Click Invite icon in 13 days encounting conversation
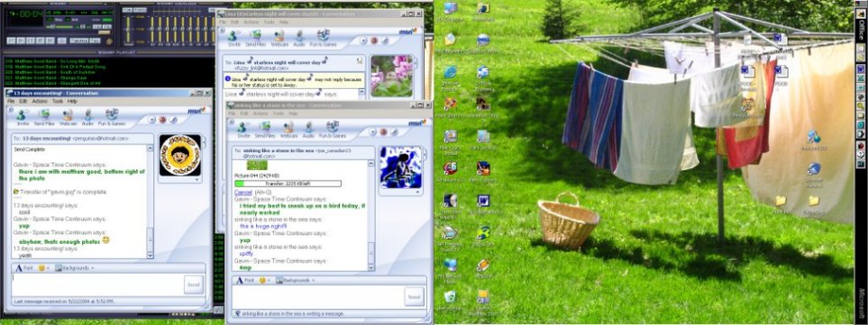Screen dimensions: 868x325 point(22,117)
